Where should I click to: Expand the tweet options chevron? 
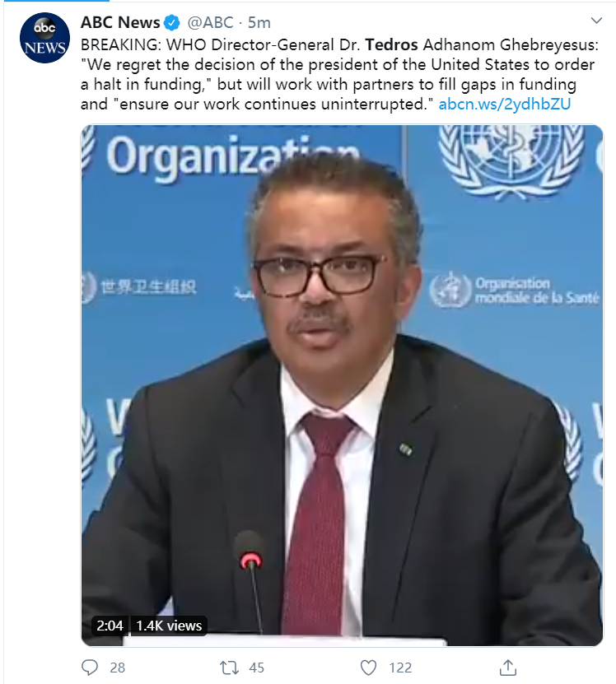[x=596, y=21]
